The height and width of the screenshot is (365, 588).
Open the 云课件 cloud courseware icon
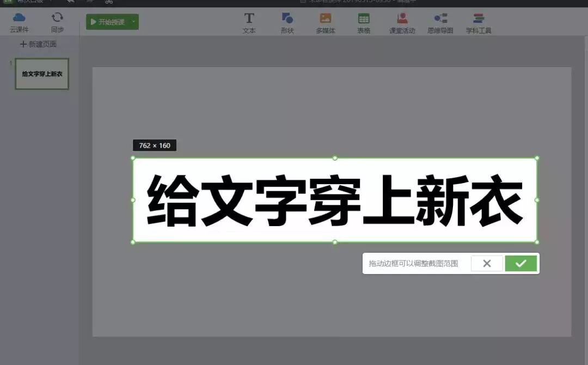[19, 22]
